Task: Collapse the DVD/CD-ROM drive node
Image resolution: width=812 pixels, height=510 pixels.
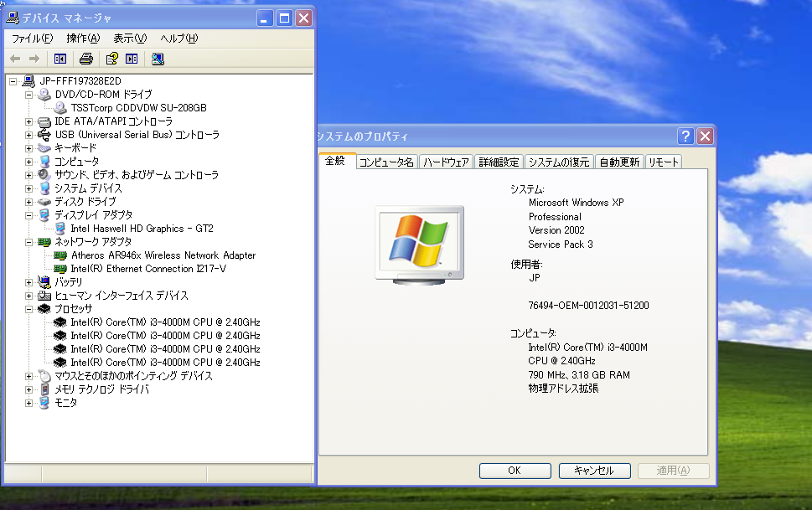Action: coord(28,95)
